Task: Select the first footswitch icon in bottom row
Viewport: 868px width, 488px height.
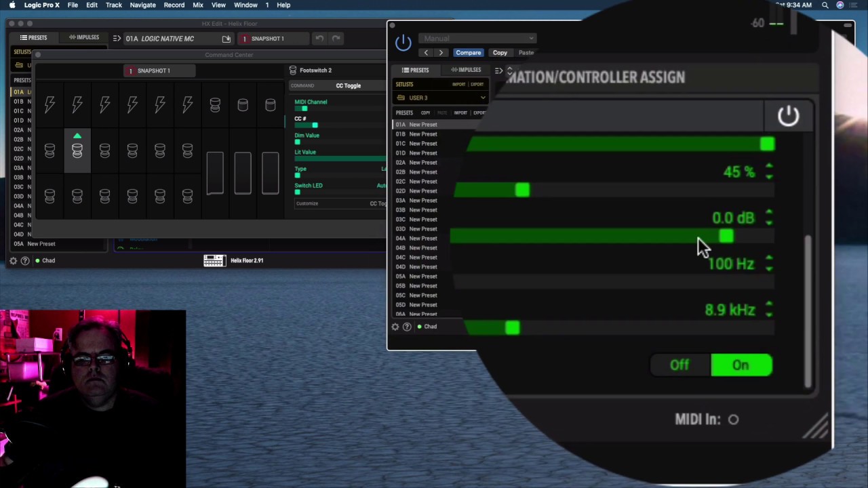Action: pyautogui.click(x=50, y=196)
